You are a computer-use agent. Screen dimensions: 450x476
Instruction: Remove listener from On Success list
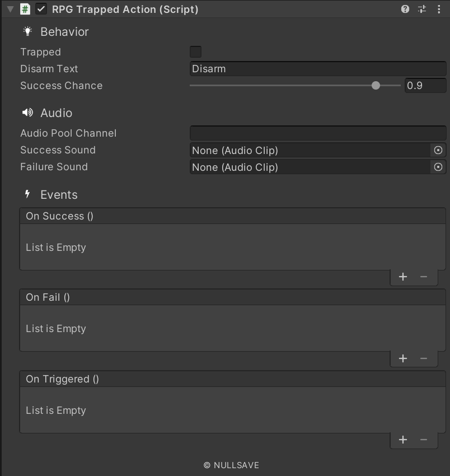coord(424,277)
